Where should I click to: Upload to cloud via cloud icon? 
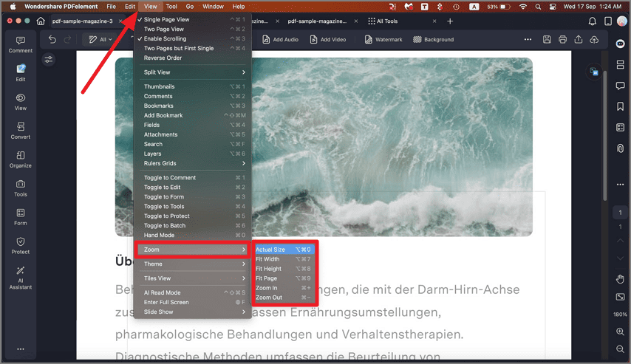tap(594, 39)
